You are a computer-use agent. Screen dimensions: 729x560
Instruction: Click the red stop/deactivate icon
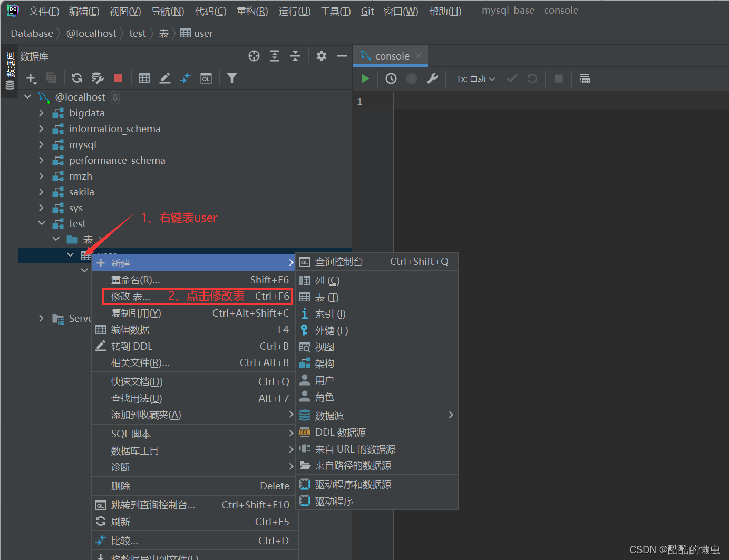[x=118, y=78]
